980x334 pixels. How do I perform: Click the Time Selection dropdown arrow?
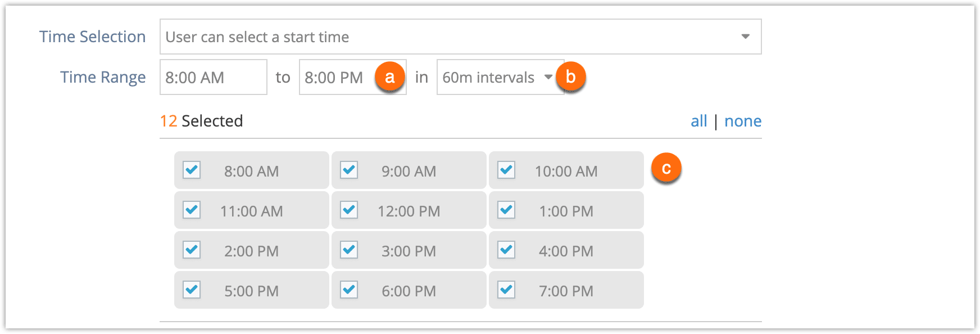click(x=745, y=37)
